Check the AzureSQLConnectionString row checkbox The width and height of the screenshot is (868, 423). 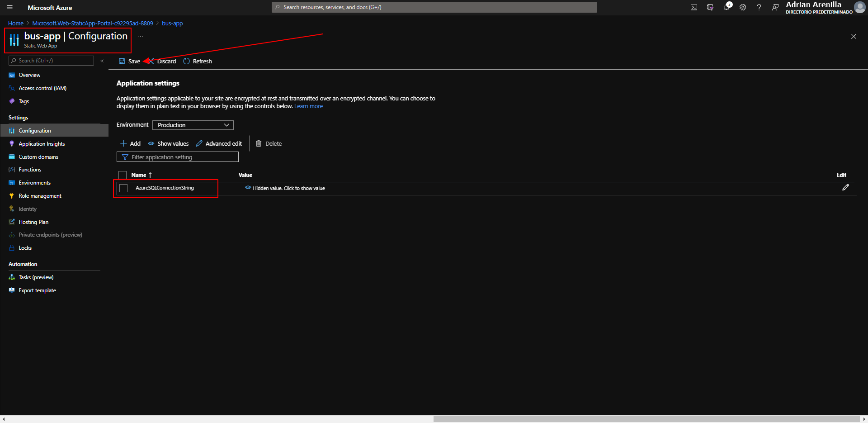123,188
